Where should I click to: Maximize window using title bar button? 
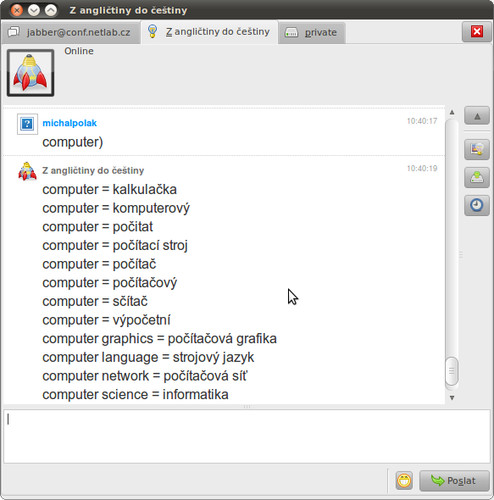click(x=51, y=10)
